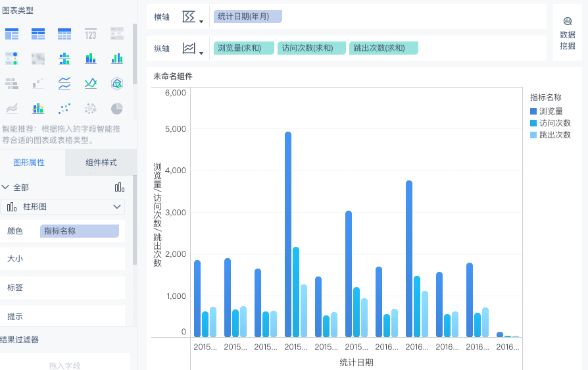This screenshot has width=588, height=370.
Task: Select the KPI number card icon
Action: coord(91,34)
